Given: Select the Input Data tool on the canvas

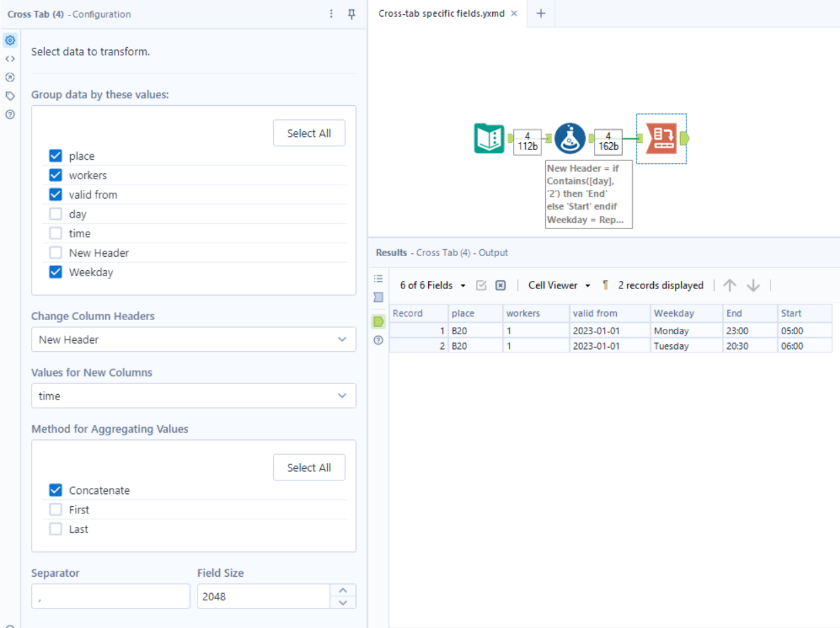Looking at the screenshot, I should (489, 138).
